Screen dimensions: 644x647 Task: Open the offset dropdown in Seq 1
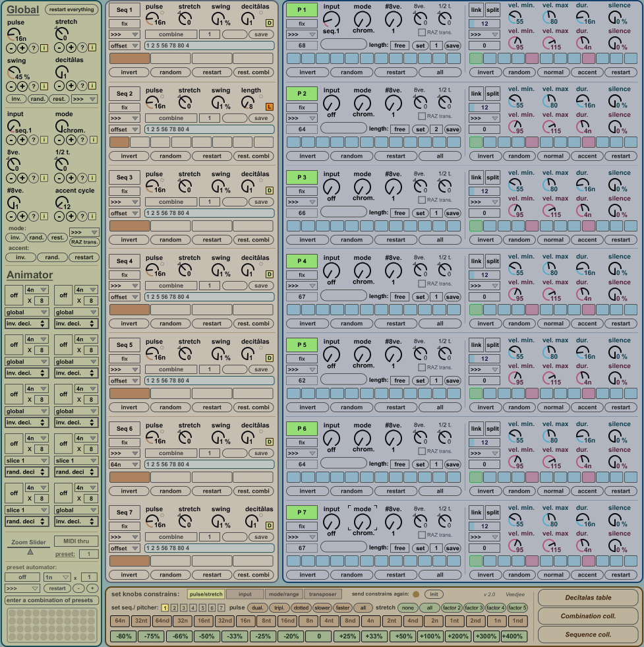(125, 46)
